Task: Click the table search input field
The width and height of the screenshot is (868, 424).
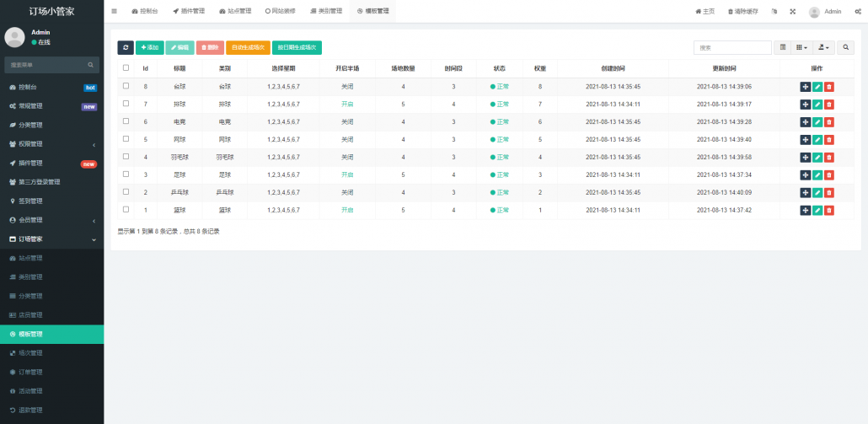Action: coord(731,48)
